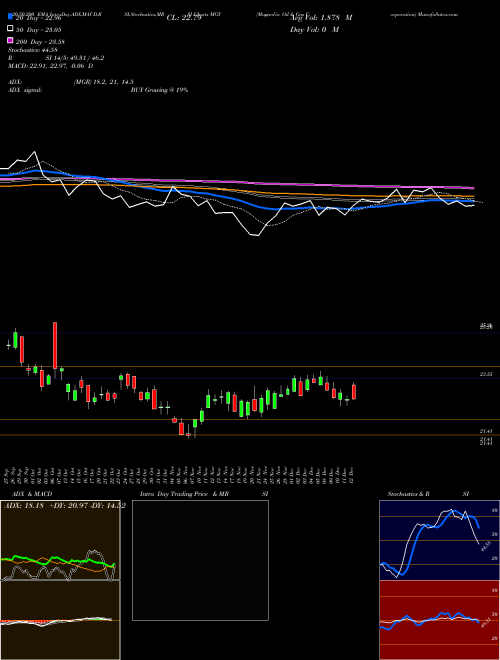
Task: Select the '20 Day - 22.96' legend text
Action: click(39, 18)
